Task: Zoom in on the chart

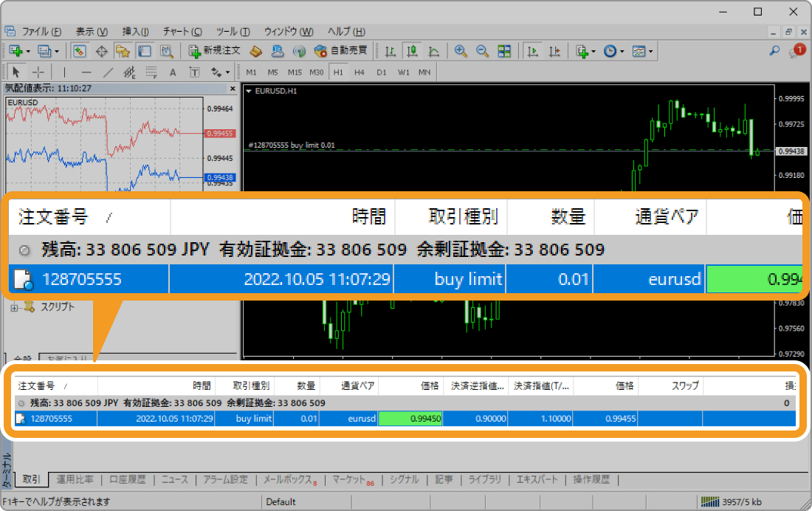Action: 461,51
